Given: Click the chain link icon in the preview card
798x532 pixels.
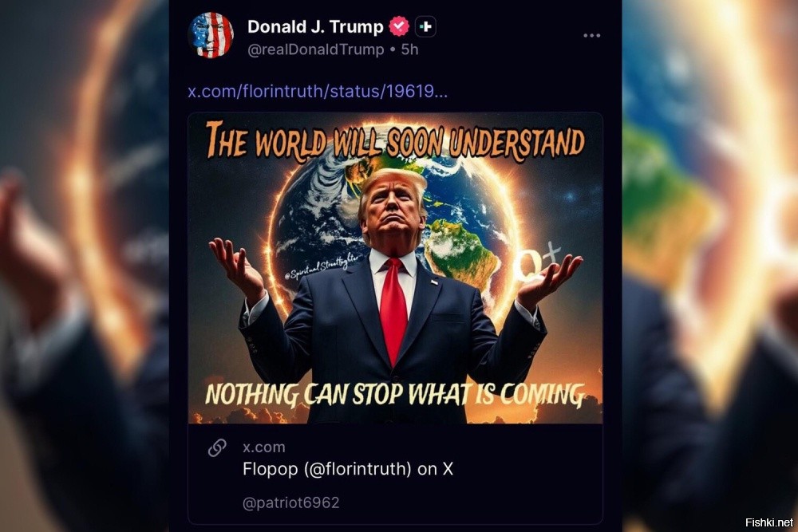Looking at the screenshot, I should click(217, 448).
